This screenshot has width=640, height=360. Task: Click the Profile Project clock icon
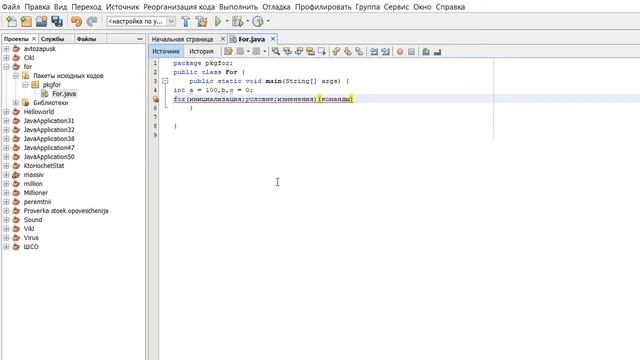coord(258,21)
